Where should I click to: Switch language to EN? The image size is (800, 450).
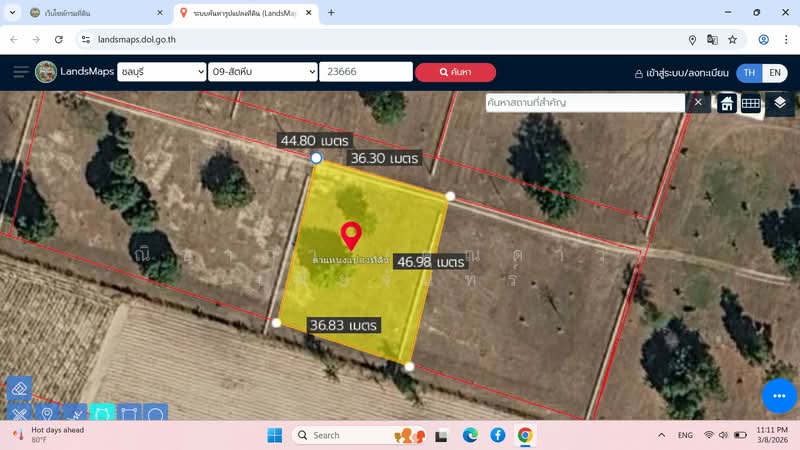click(x=774, y=73)
